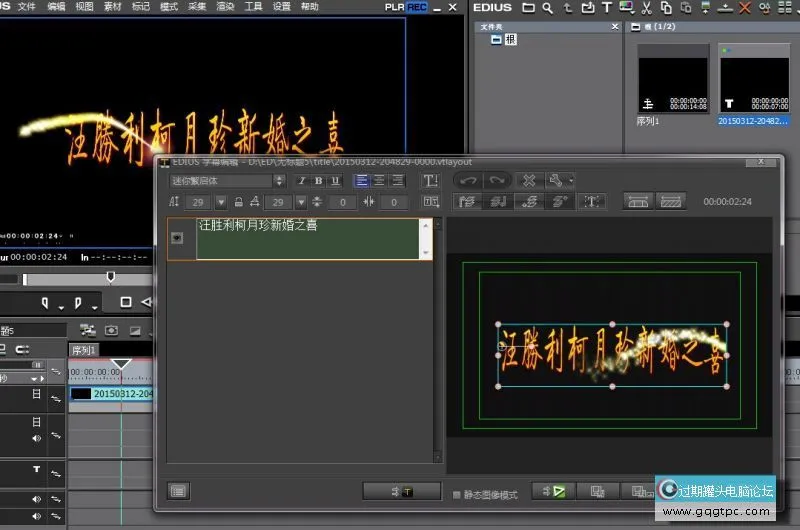Open the 帮助 menu
The height and width of the screenshot is (530, 800).
(x=310, y=7)
